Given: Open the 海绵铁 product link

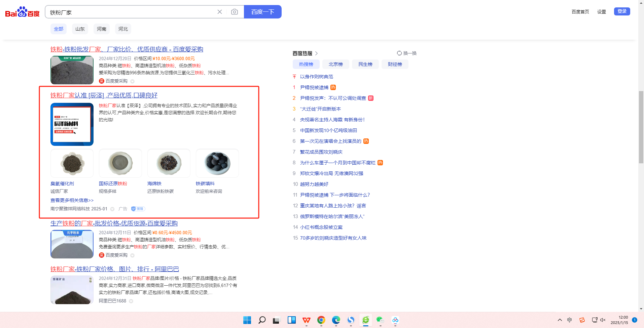Looking at the screenshot, I should coord(154,183).
